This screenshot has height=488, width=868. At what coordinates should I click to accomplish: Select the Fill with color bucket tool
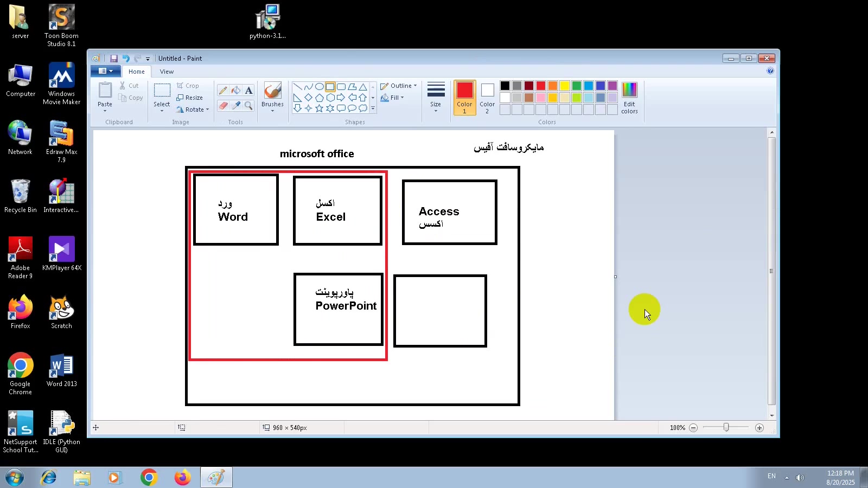(x=235, y=91)
